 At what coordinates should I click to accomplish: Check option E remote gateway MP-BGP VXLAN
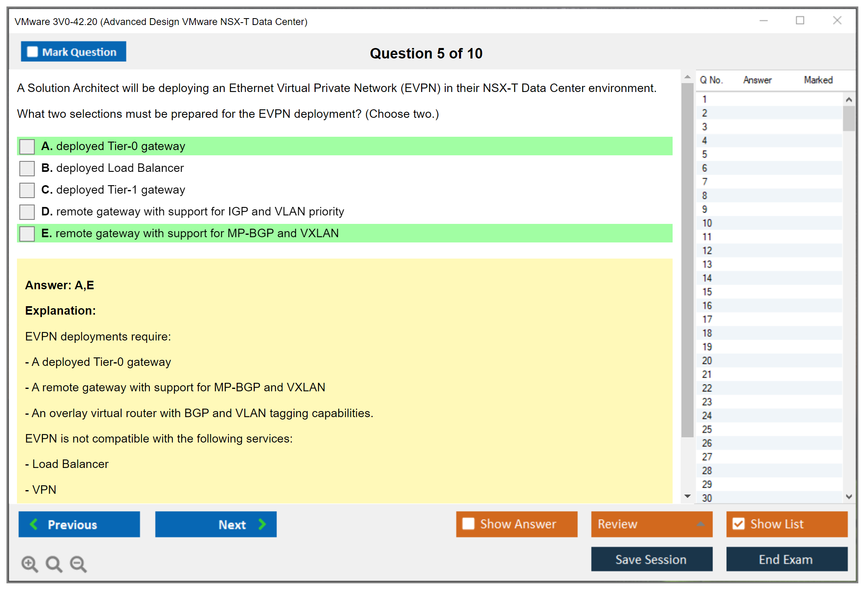[27, 234]
